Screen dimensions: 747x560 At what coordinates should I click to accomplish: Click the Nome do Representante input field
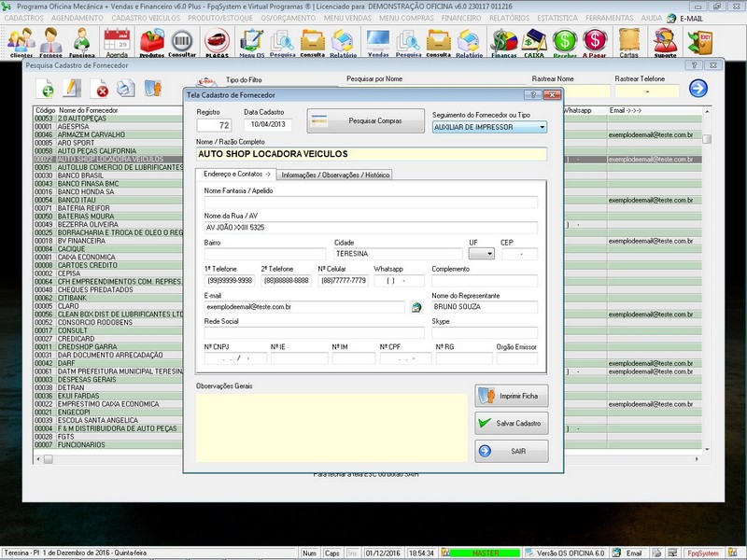[x=485, y=307]
